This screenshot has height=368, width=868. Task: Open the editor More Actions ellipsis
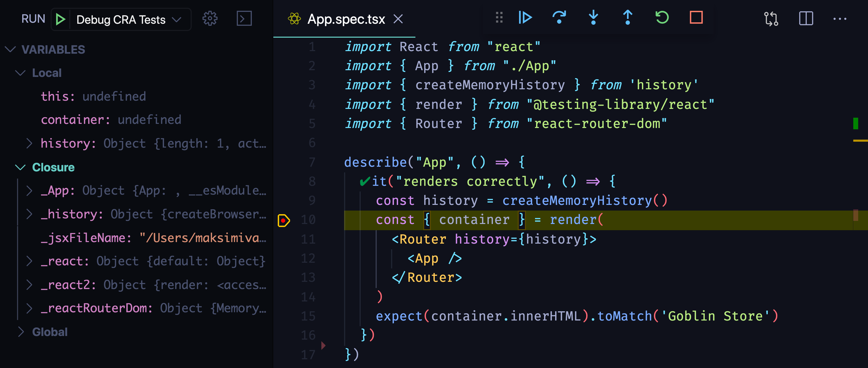840,19
